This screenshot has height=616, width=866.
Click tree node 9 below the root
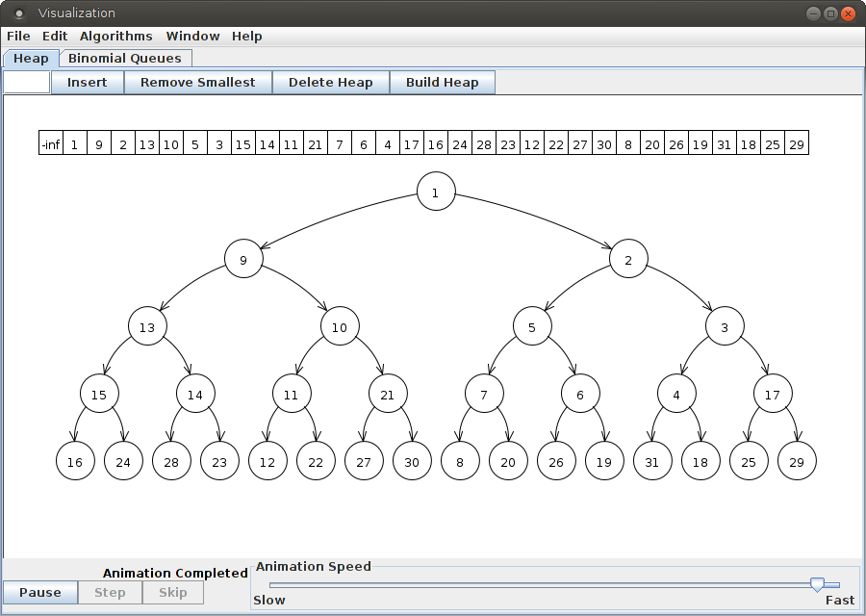(x=243, y=260)
